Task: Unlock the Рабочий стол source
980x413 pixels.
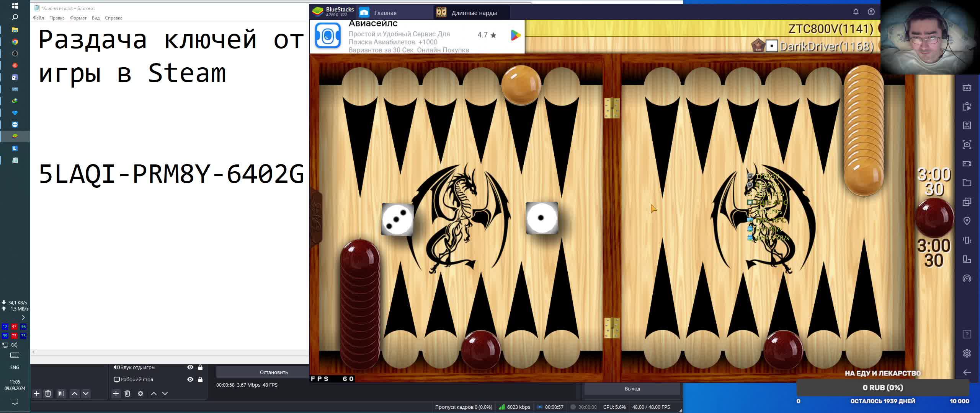Action: click(x=200, y=379)
